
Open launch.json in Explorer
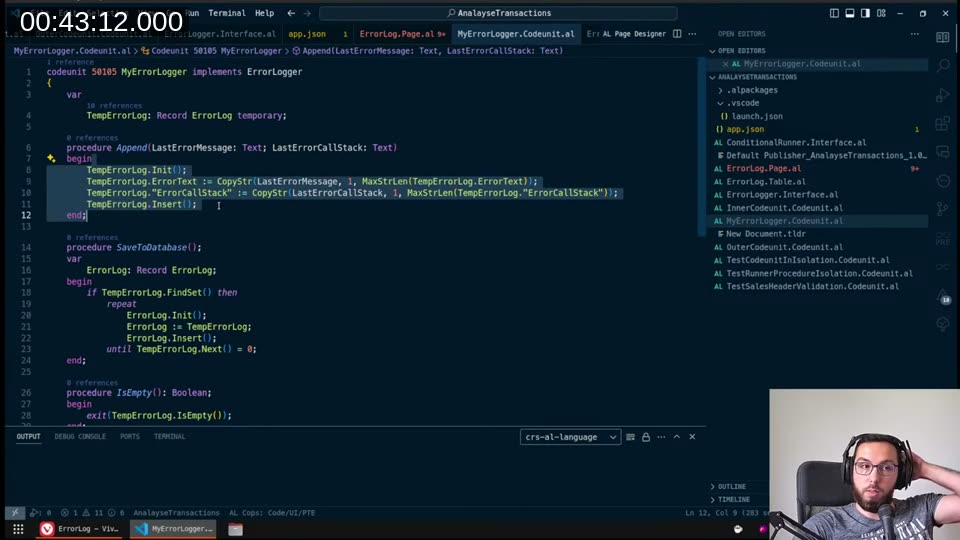757,116
